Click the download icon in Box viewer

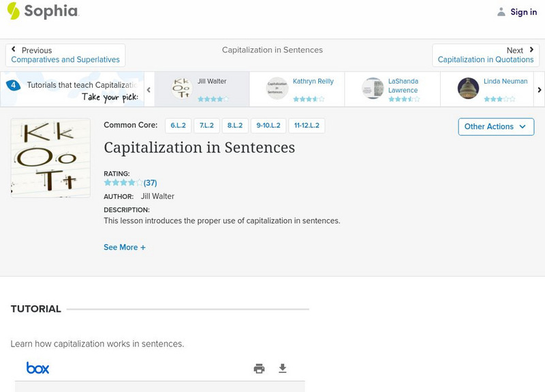click(x=283, y=369)
